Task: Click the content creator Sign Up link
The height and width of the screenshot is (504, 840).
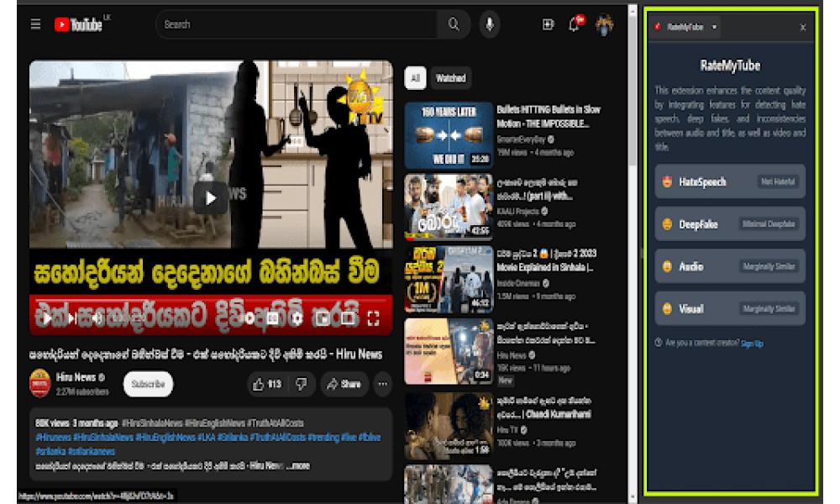Action: tap(752, 344)
